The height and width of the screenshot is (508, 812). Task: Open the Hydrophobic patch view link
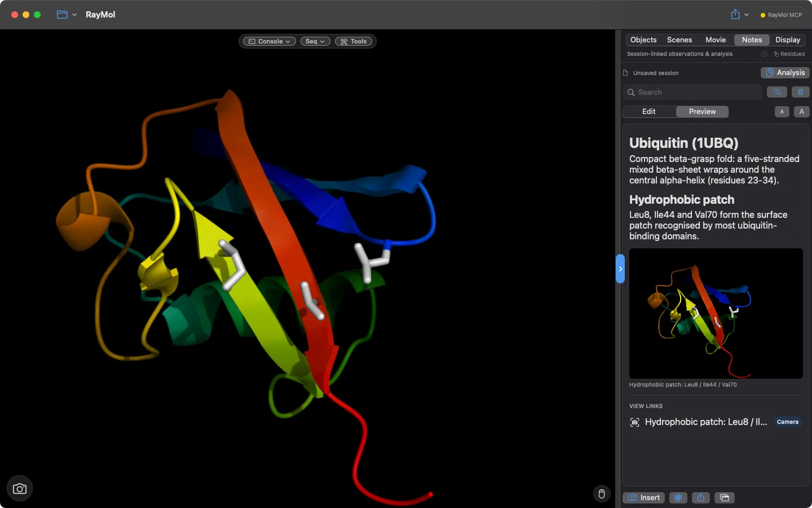tap(706, 422)
